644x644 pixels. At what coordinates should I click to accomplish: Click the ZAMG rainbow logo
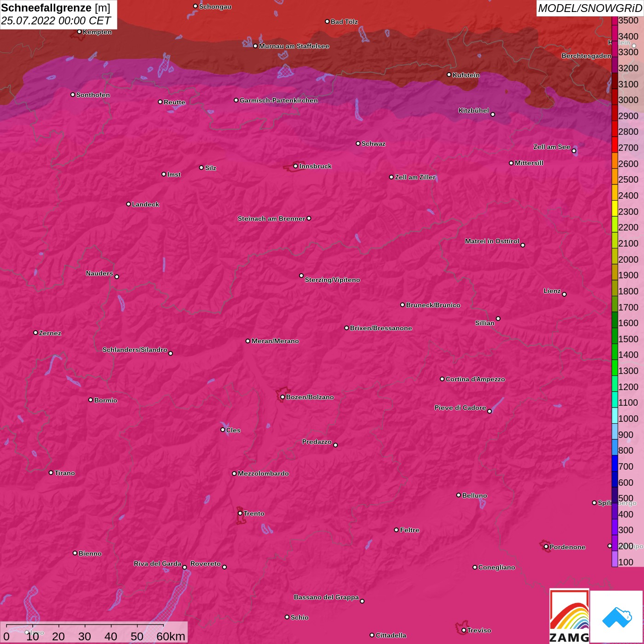(569, 616)
